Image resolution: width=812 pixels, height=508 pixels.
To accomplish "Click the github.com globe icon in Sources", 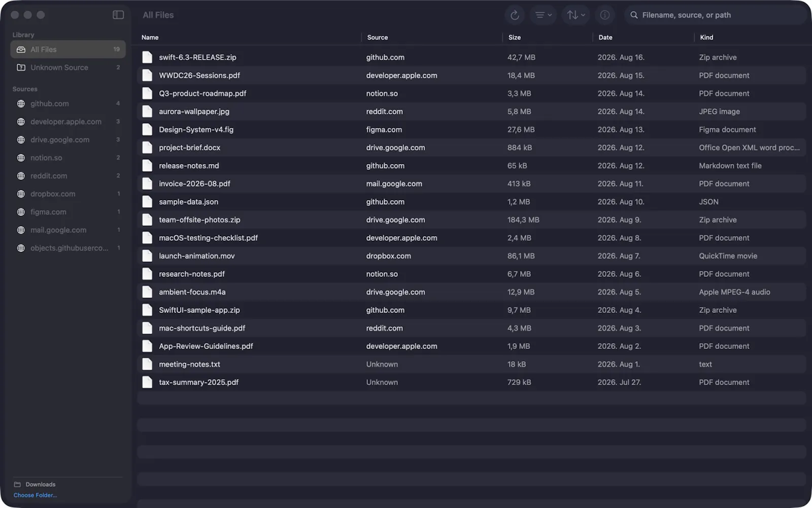I will tap(21, 104).
